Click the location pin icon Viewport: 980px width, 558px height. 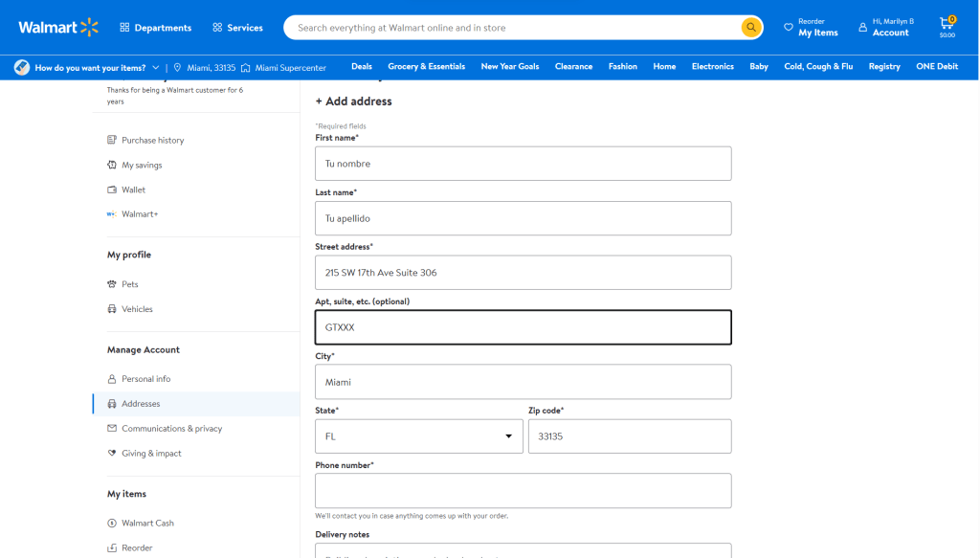(x=177, y=68)
